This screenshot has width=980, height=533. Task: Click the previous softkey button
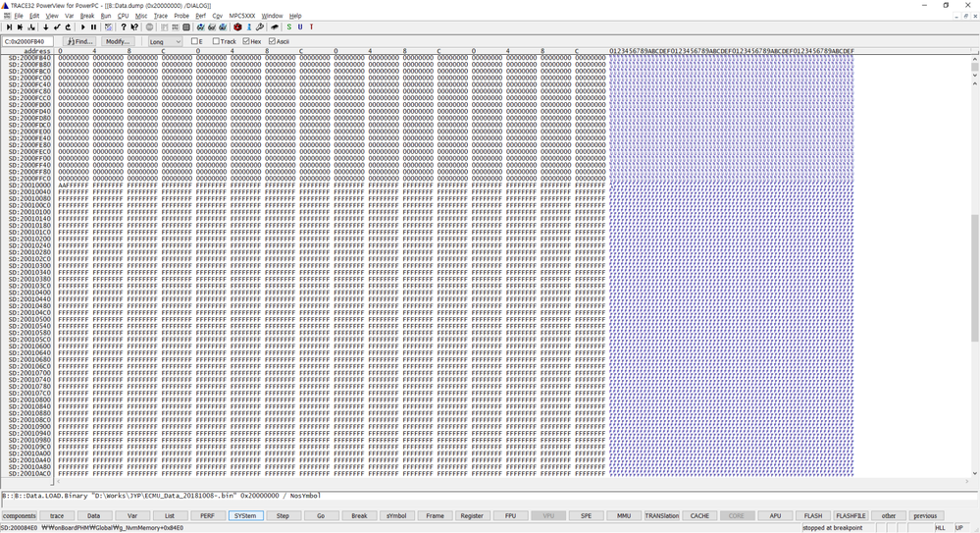pos(925,516)
